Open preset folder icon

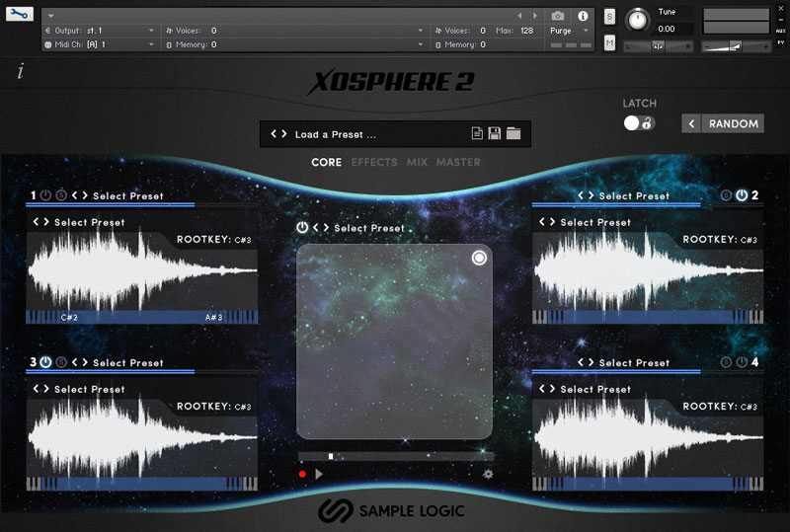point(513,133)
